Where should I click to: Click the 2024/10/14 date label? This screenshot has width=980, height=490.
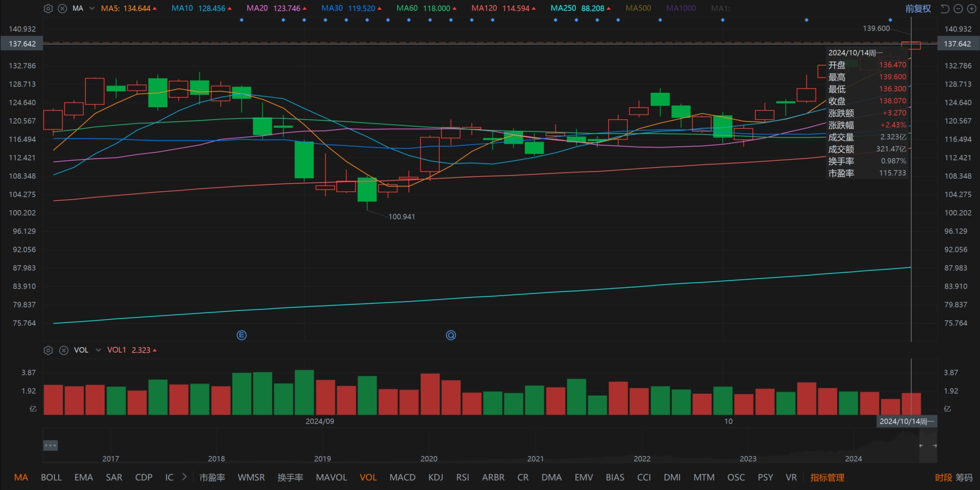coord(907,422)
